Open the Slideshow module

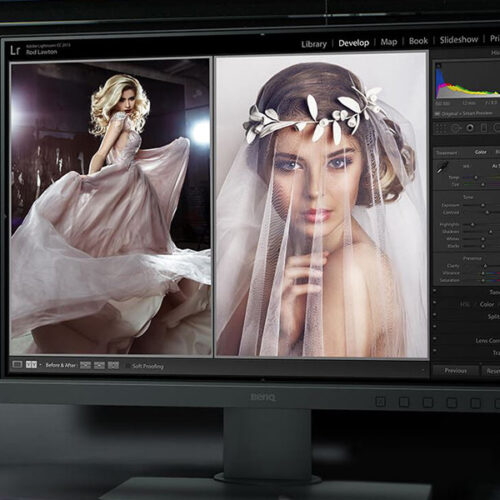[x=459, y=40]
